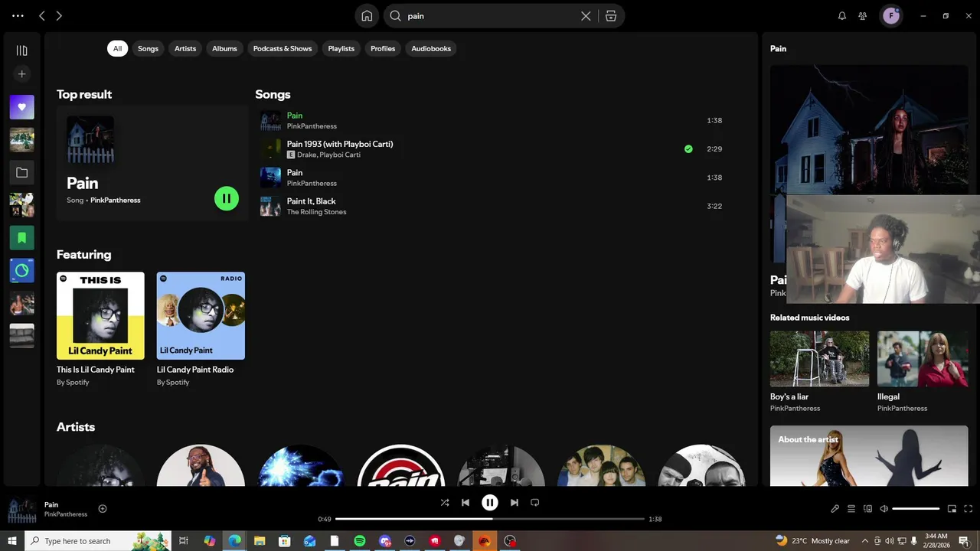Click the first Pain song currently playing
The height and width of the screenshot is (551, 980).
(x=491, y=120)
